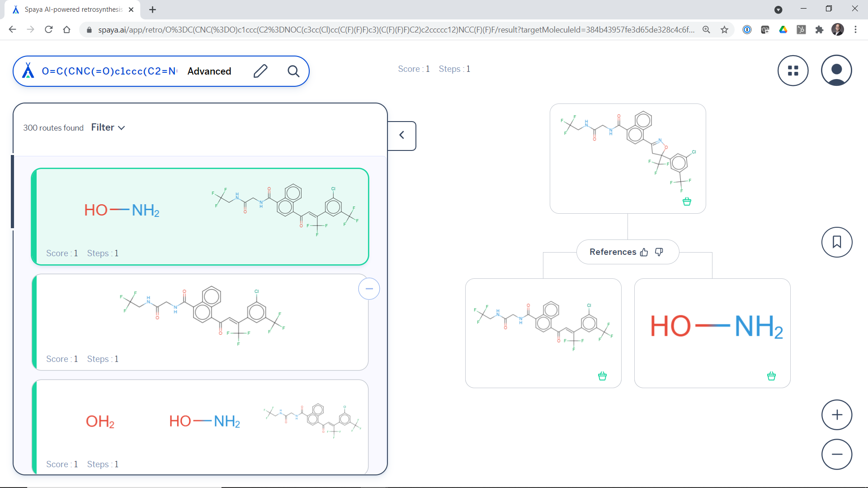The image size is (868, 488).
Task: Collapse second route card with minus button
Action: click(x=369, y=289)
